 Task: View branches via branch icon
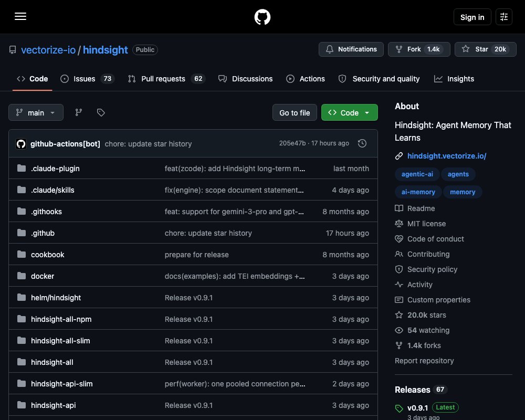tap(79, 112)
